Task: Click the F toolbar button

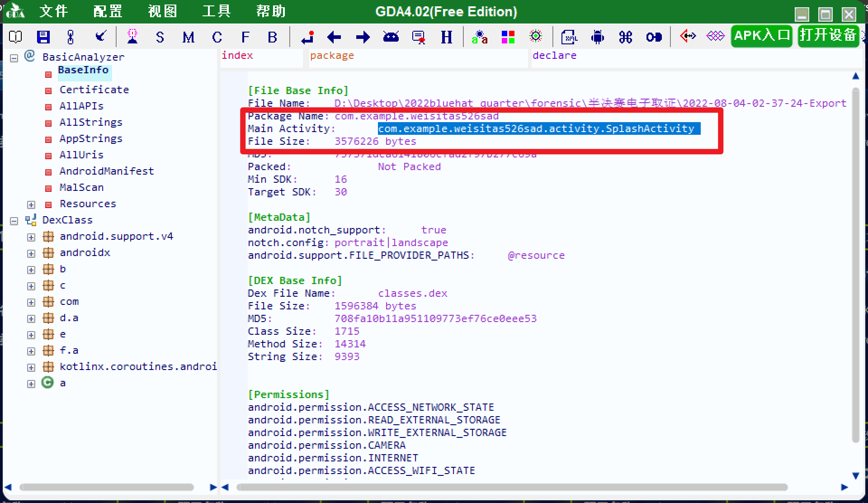Action: (245, 37)
